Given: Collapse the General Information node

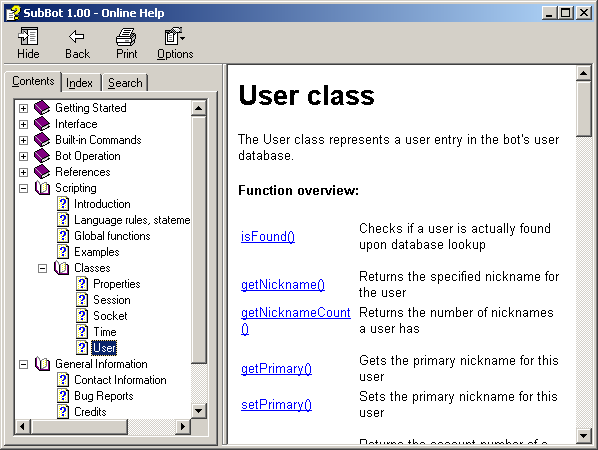Looking at the screenshot, I should 23,365.
